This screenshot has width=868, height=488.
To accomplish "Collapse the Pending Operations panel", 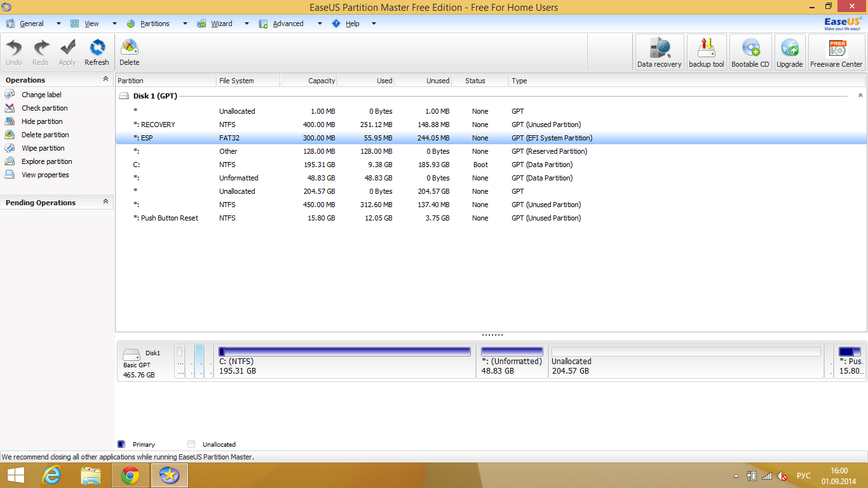I will (105, 202).
